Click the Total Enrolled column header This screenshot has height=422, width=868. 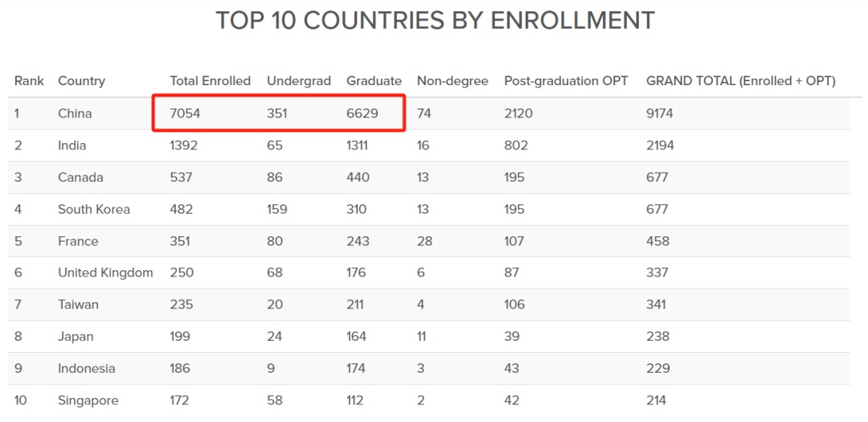click(210, 81)
